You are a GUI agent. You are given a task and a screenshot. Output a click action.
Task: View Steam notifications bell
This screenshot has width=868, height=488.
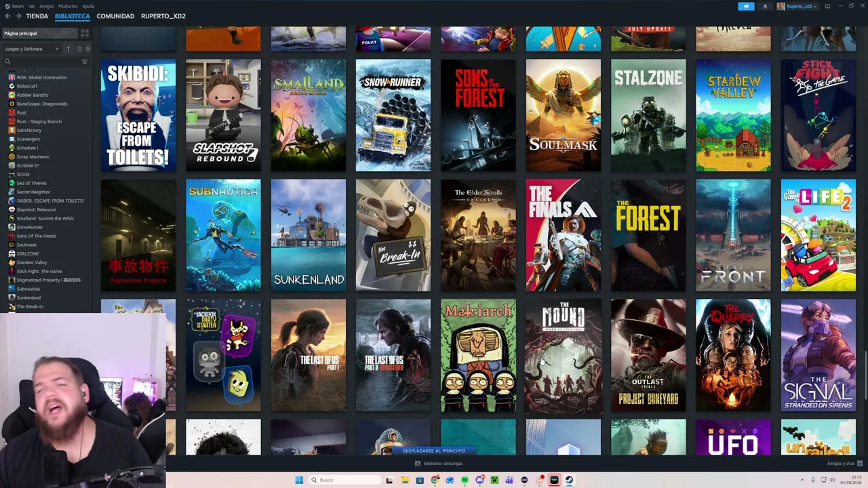tap(765, 6)
